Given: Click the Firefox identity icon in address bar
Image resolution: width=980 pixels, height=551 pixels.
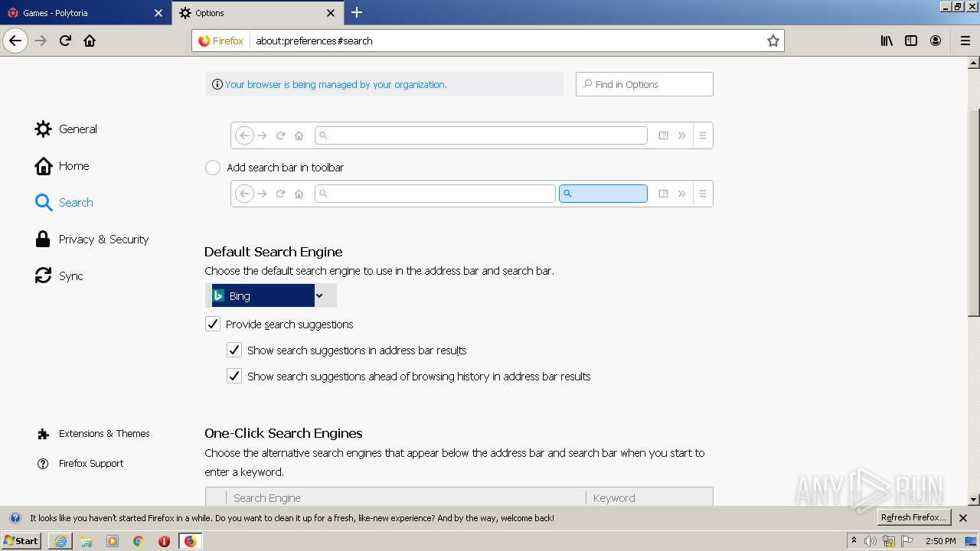Looking at the screenshot, I should 221,41.
